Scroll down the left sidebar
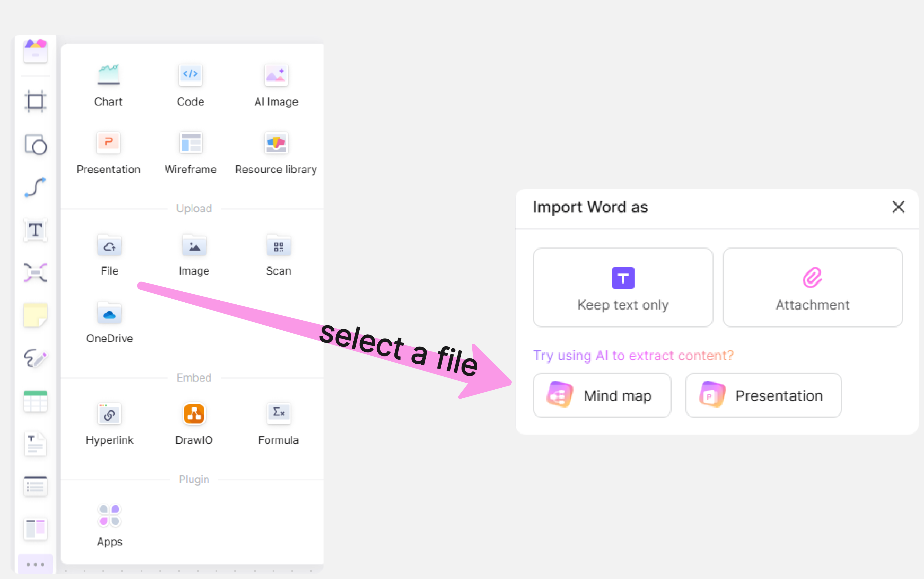The width and height of the screenshot is (924, 579). coord(36,564)
